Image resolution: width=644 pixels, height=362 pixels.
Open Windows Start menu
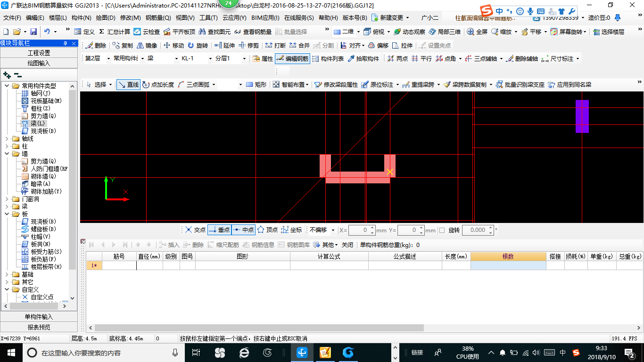tap(10, 352)
